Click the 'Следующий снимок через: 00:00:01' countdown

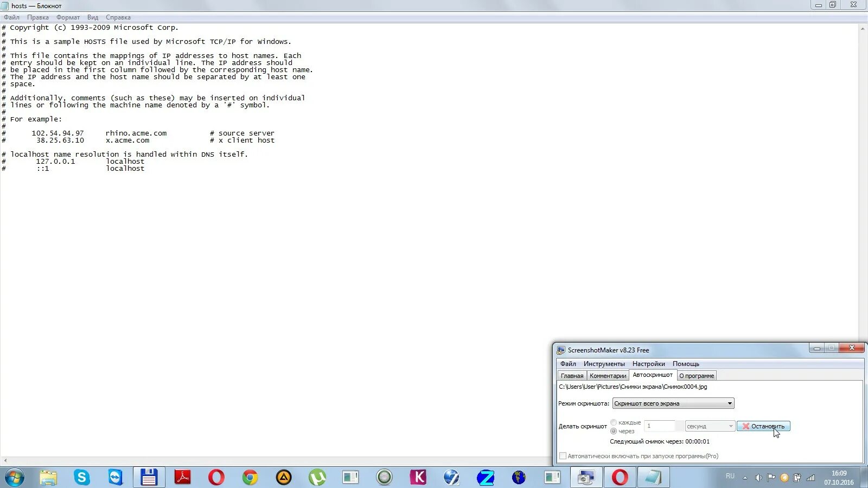660,441
